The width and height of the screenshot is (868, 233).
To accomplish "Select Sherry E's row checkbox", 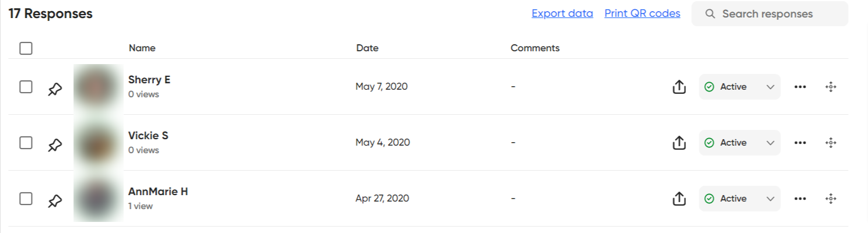I will point(26,87).
